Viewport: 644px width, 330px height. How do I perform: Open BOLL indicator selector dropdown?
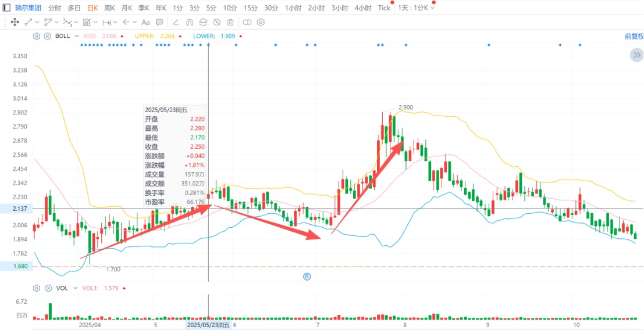pyautogui.click(x=76, y=36)
